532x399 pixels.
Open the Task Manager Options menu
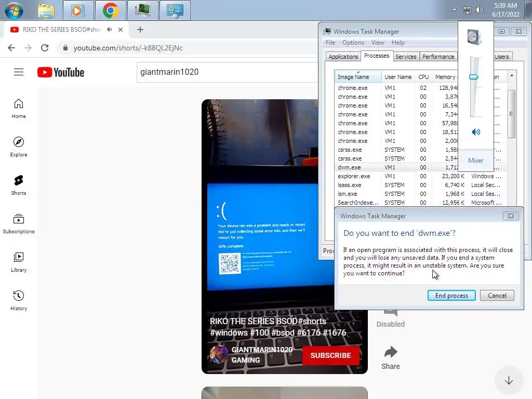click(x=353, y=43)
